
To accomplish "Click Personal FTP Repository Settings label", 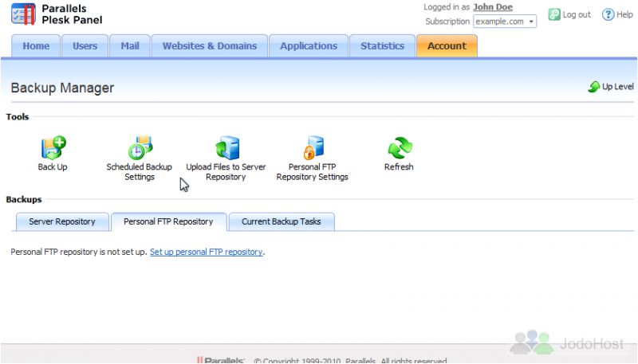I will click(312, 172).
